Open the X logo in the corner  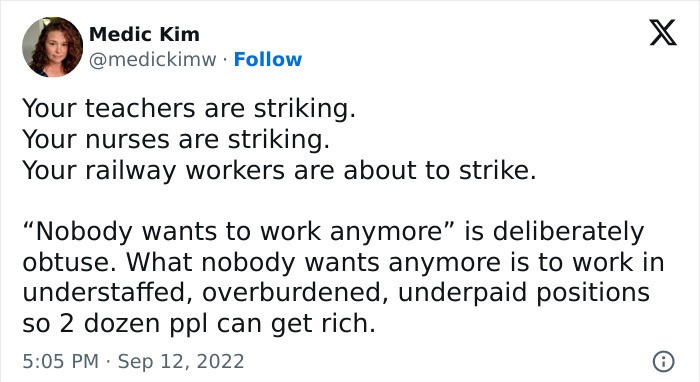(x=663, y=33)
